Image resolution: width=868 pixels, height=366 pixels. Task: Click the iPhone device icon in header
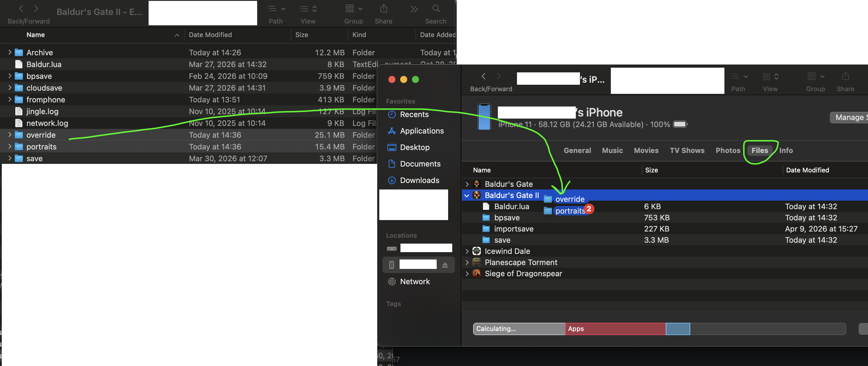coord(484,117)
